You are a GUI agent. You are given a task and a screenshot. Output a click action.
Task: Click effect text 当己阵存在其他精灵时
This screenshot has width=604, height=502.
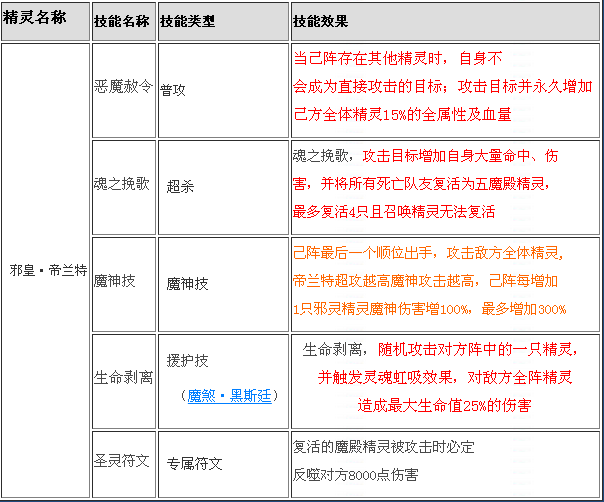click(367, 58)
